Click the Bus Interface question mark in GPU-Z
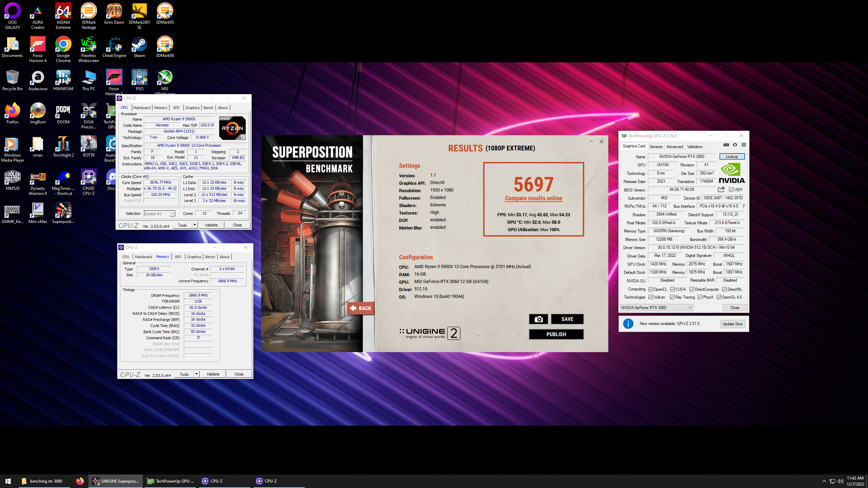Image resolution: width=868 pixels, height=488 pixels. click(x=744, y=206)
